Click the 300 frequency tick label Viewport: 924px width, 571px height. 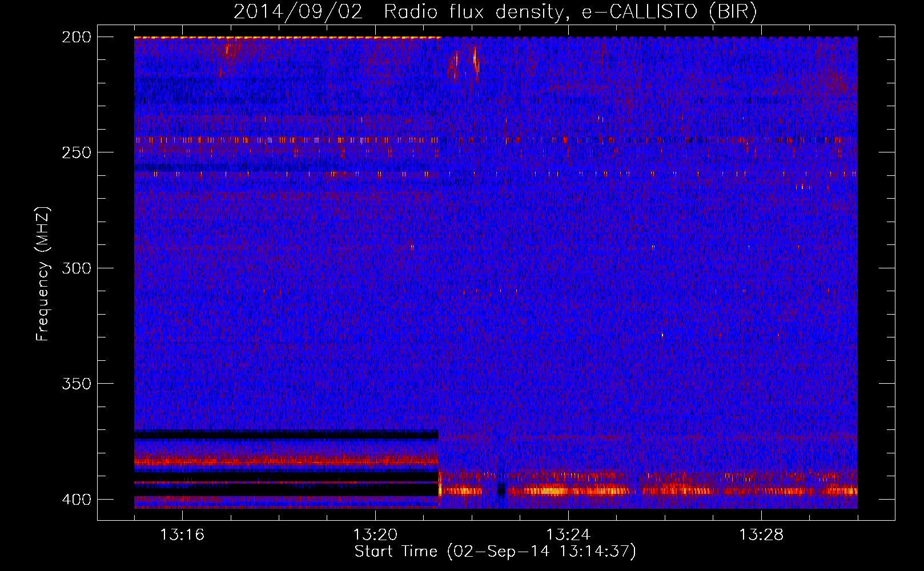pos(77,268)
